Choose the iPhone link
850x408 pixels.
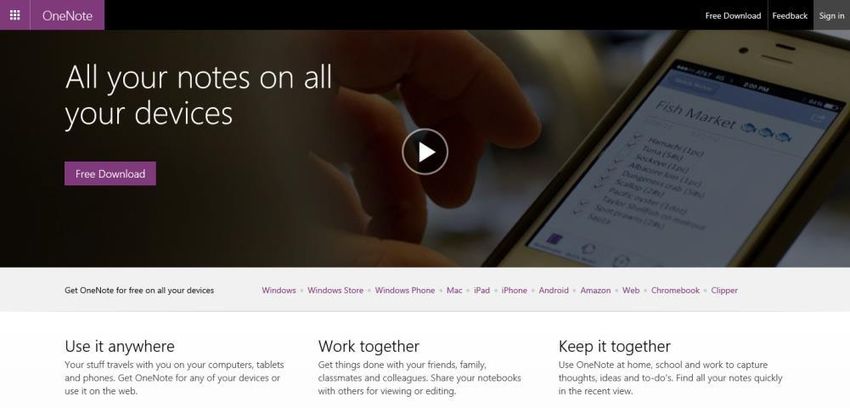click(514, 290)
